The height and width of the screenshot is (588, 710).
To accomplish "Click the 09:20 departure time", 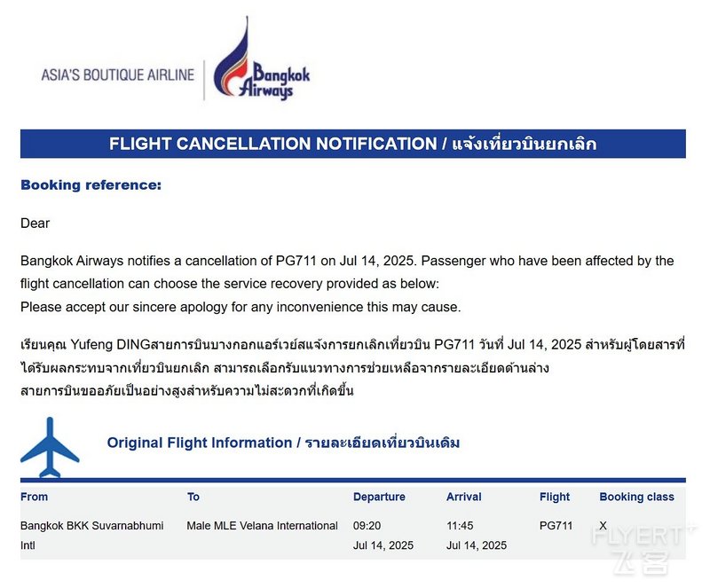I will (x=367, y=526).
